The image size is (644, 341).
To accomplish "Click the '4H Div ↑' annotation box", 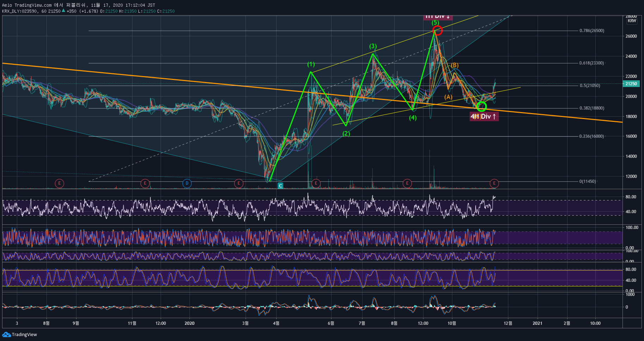I will coord(484,117).
